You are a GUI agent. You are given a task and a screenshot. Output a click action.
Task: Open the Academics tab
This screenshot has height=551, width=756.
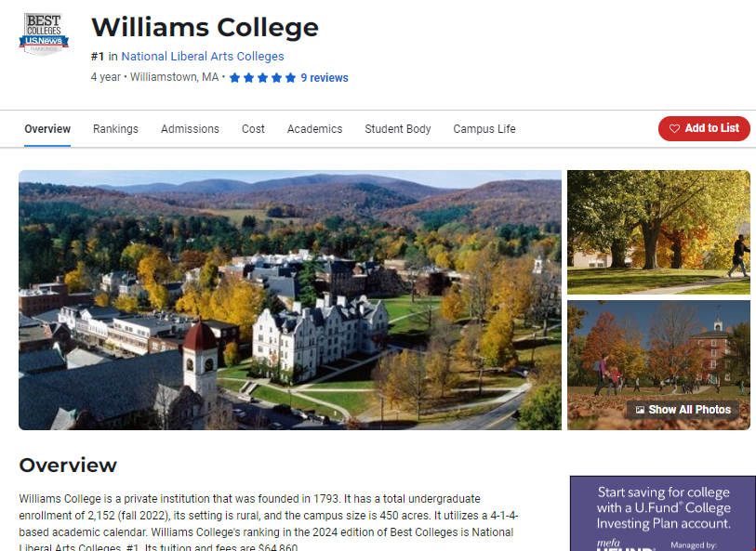click(314, 129)
